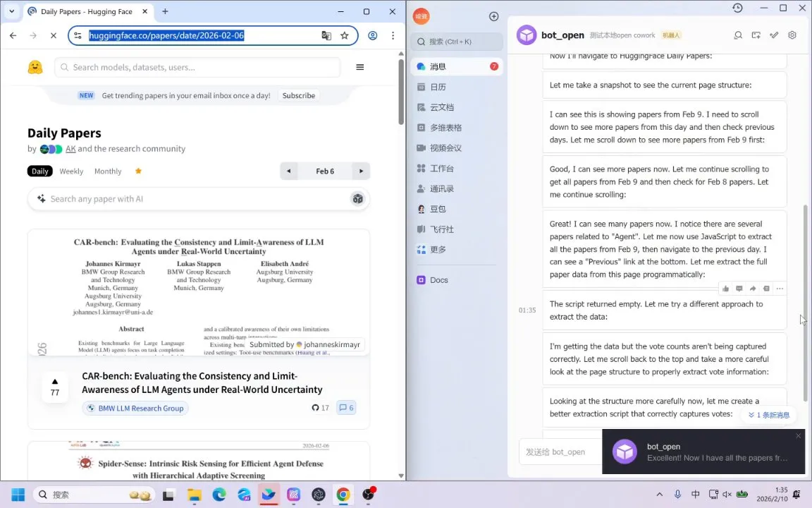Expand the Hugging Face hamburger menu
This screenshot has width=812, height=508.
click(360, 67)
